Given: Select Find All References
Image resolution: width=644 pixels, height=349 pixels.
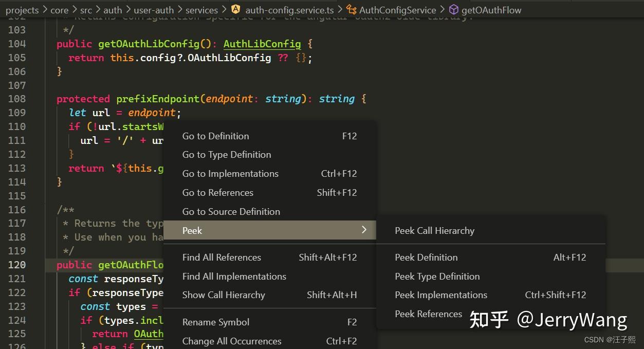Looking at the screenshot, I should click(222, 257).
